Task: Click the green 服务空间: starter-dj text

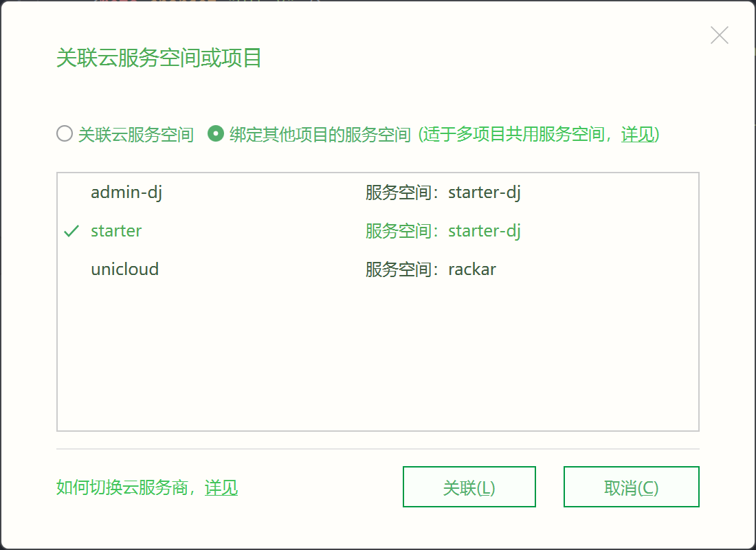Action: 443,231
